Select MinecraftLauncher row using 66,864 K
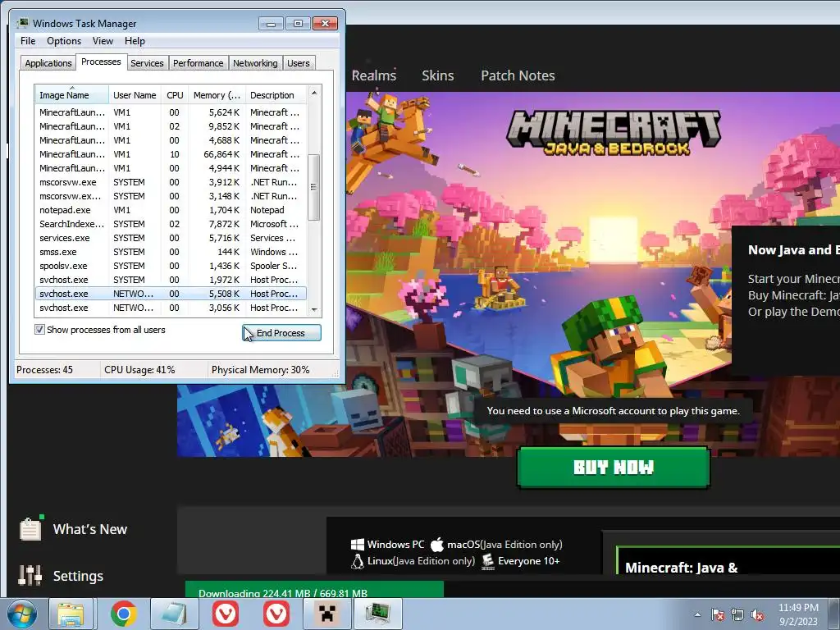840x630 pixels. click(x=171, y=154)
